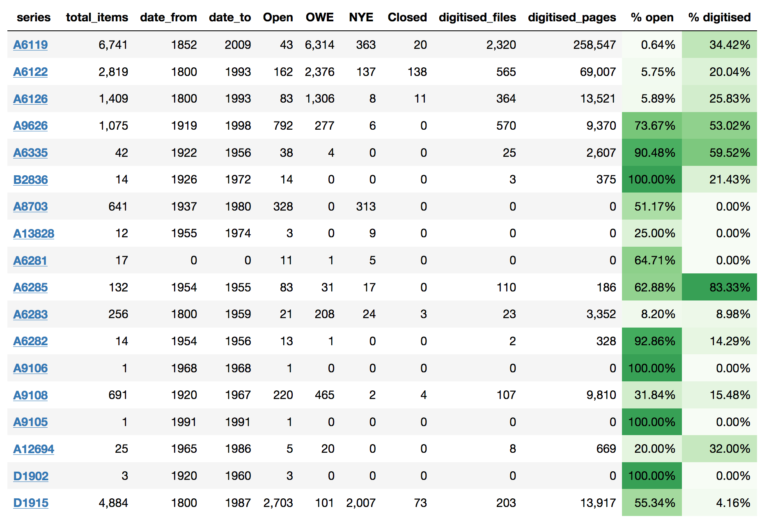This screenshot has height=532, width=771.
Task: Click the 83.33% digitised dark green cell
Action: pyautogui.click(x=719, y=287)
